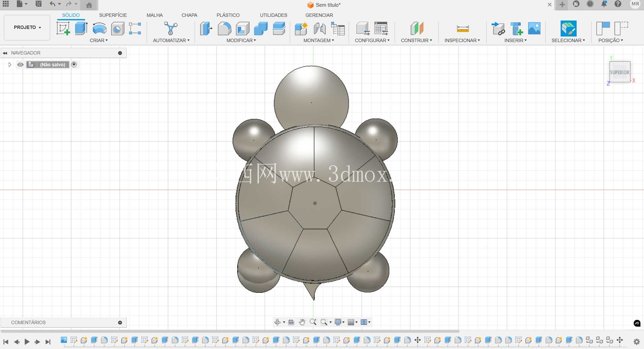
Task: Collapse the NAVEGADOR panel with round button
Action: click(120, 53)
